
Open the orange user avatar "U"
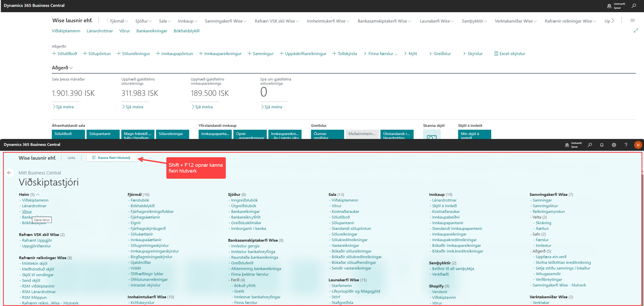coord(638,145)
